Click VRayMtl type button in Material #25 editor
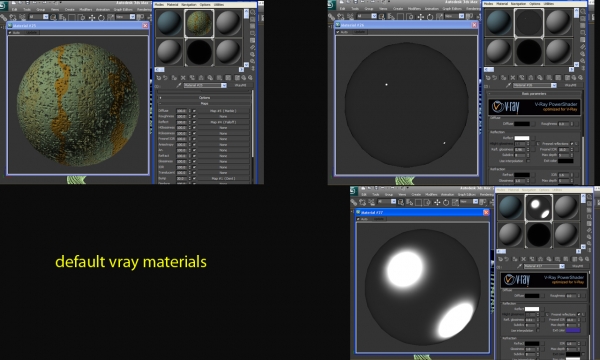 (240, 85)
